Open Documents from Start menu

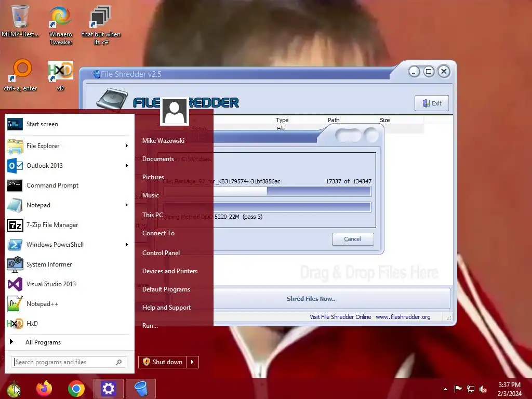[158, 159]
